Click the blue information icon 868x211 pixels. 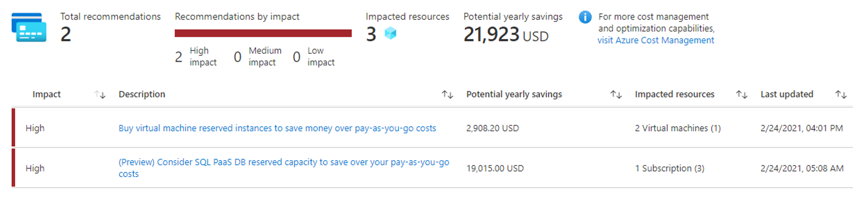pos(585,17)
